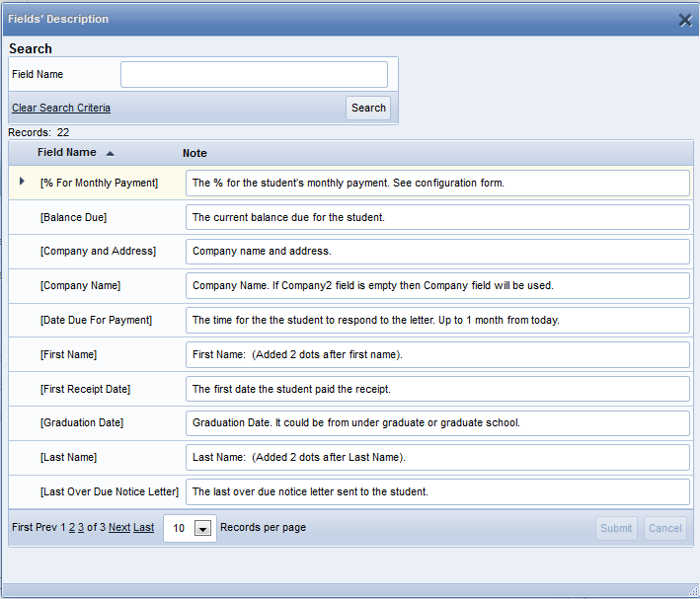Viewport: 700px width, 599px height.
Task: Go to page 2 of records
Action: [x=72, y=528]
